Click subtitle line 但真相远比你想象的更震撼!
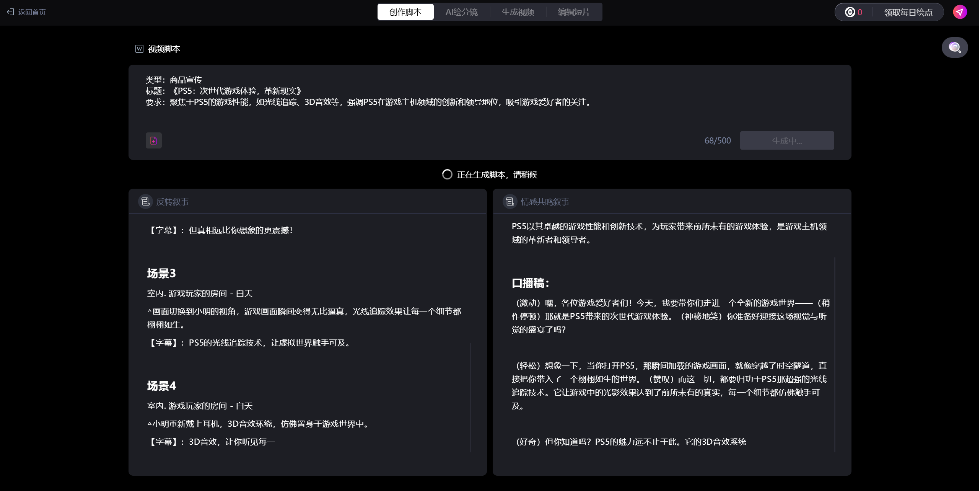The width and height of the screenshot is (980, 491). point(220,230)
